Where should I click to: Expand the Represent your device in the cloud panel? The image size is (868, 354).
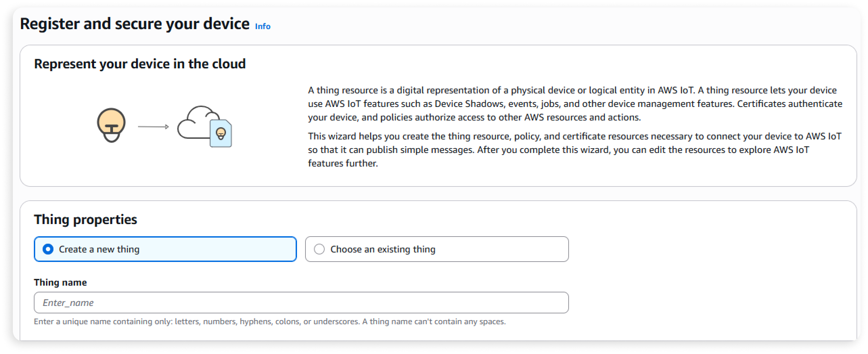coord(140,63)
